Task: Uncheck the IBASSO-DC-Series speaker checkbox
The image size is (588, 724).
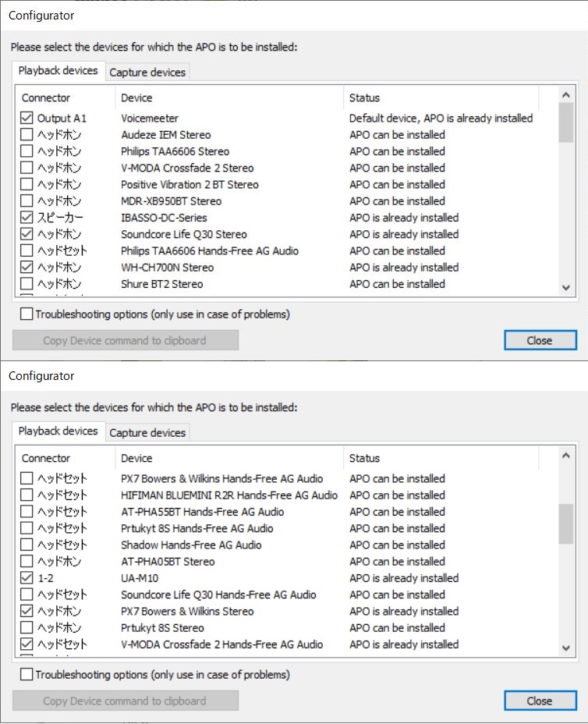Action: (27, 218)
